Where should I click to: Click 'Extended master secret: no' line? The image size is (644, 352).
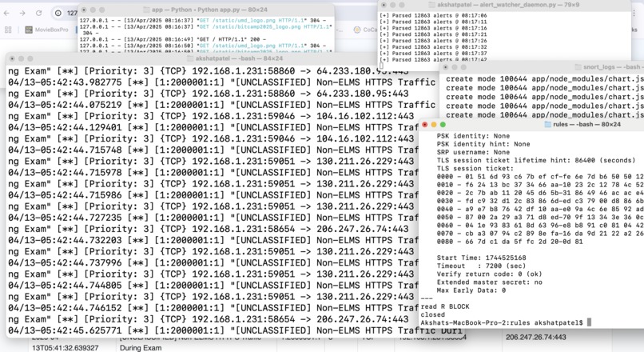(489, 282)
